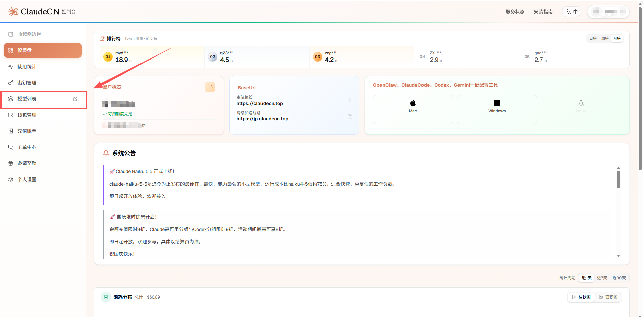This screenshot has width=644, height=317.
Task: Click the trophy icon beside 排行榜
Action: click(x=102, y=39)
